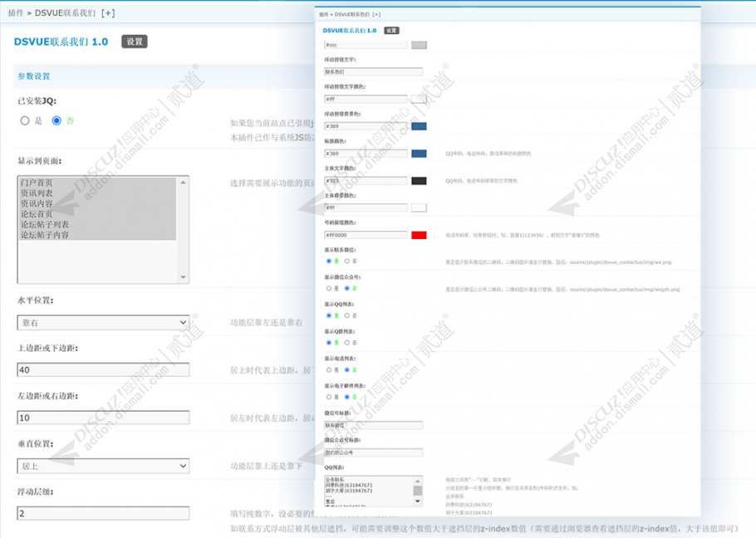Open the gray #ccc color swatch
756x538 pixels.
[419, 45]
